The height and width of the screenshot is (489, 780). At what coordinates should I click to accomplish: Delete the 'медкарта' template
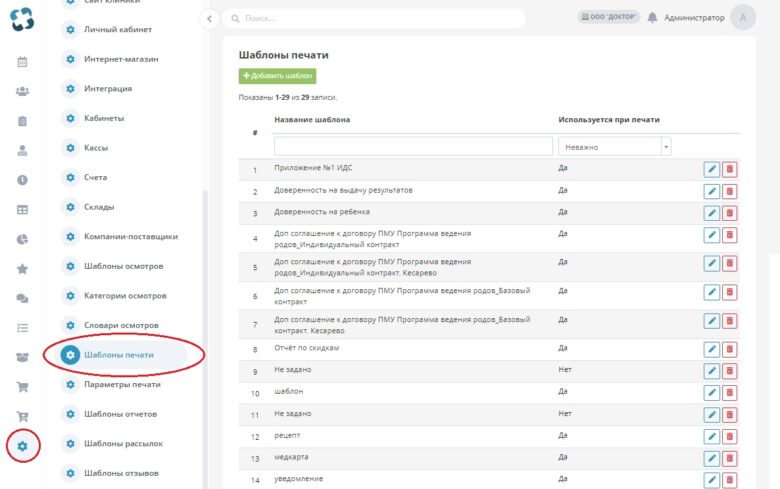(729, 458)
